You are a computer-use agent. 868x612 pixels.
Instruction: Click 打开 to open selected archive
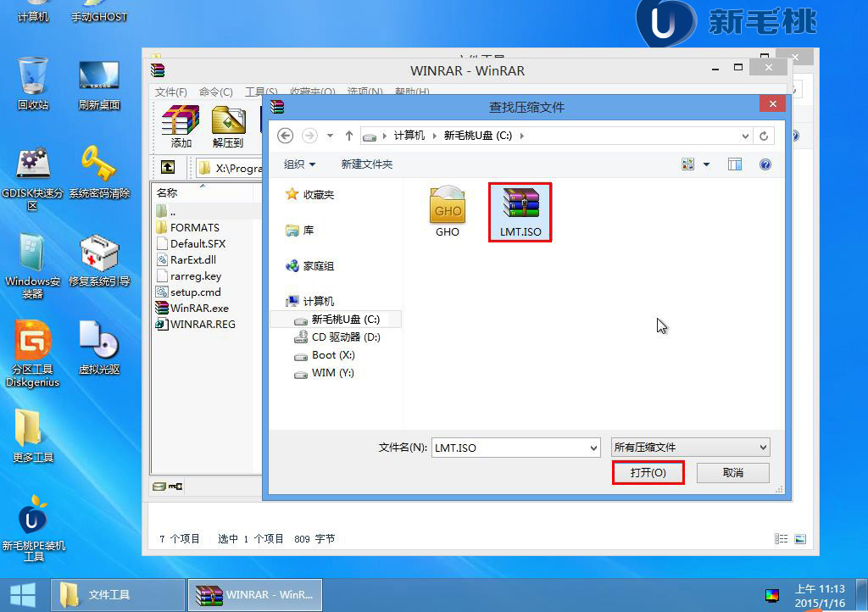click(x=648, y=472)
